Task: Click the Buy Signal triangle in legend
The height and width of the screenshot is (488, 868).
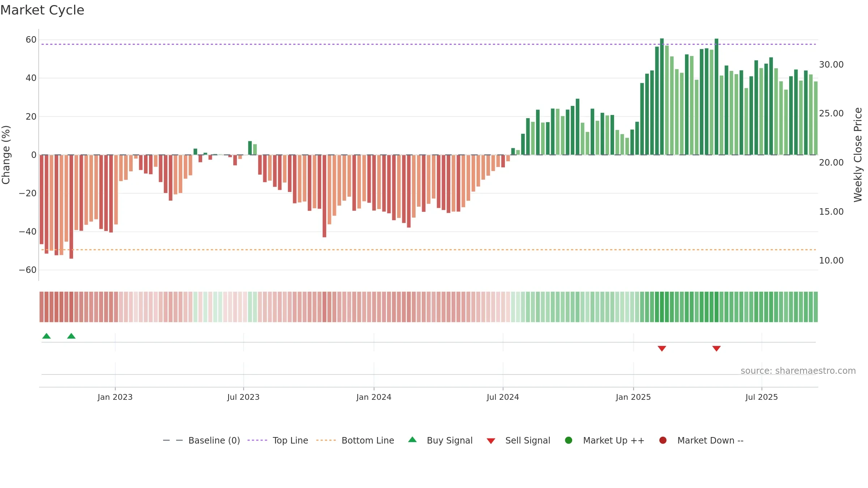Action: point(412,440)
